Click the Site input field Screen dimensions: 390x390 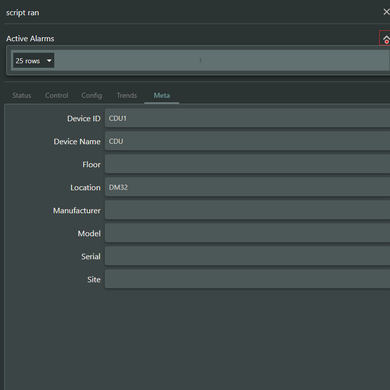coord(247,279)
